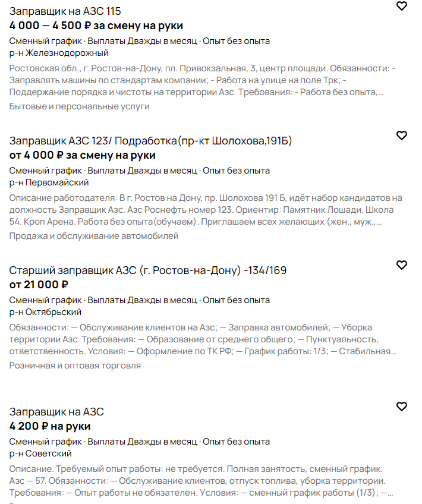
Task: Save the 'Заправщик АЗС 123/ Подработка' job with heart
Action: [x=402, y=136]
